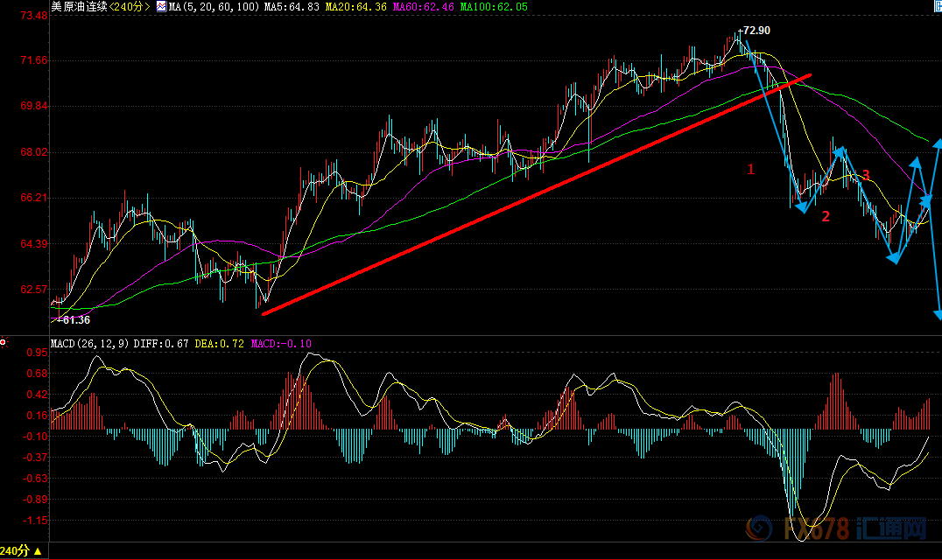Click the red number 1 wave annotation
Viewport: 942px width, 560px height.
pos(750,169)
